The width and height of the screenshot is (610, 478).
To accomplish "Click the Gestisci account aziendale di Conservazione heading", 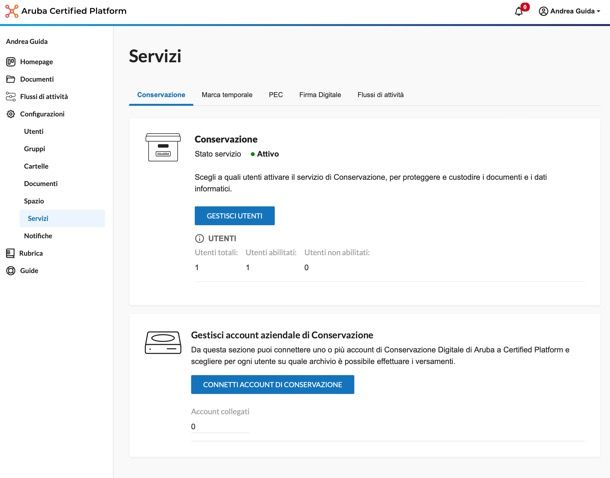I will (282, 335).
